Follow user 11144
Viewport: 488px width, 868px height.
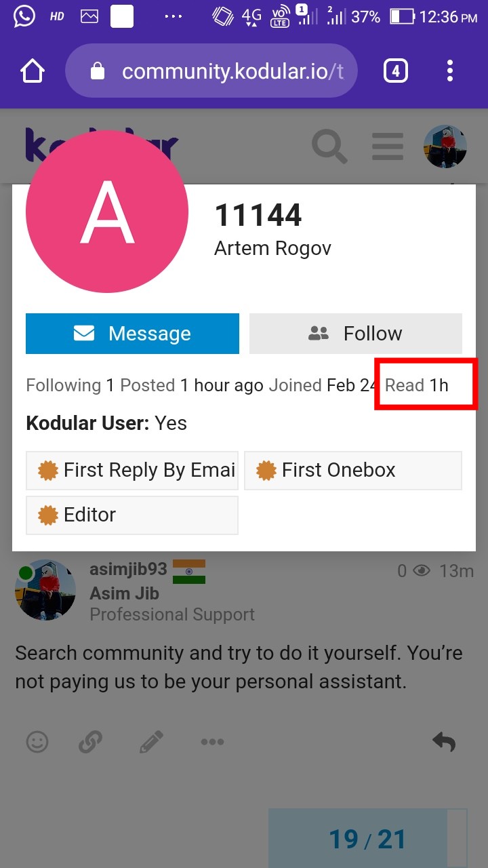(356, 334)
